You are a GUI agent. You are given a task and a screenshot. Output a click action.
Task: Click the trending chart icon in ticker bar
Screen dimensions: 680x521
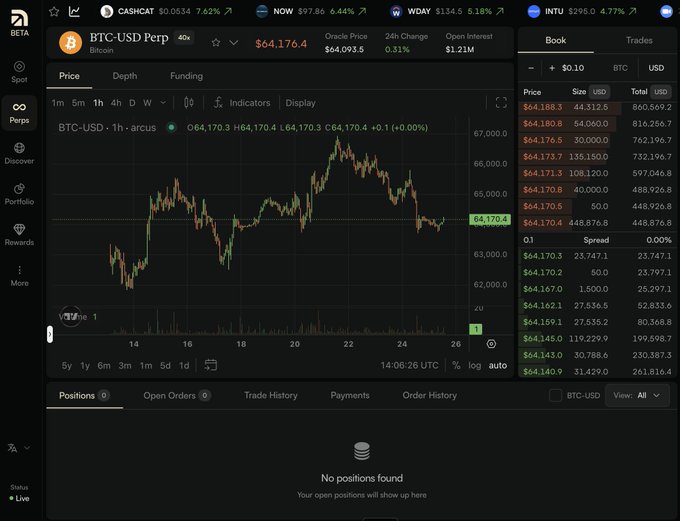tap(74, 11)
